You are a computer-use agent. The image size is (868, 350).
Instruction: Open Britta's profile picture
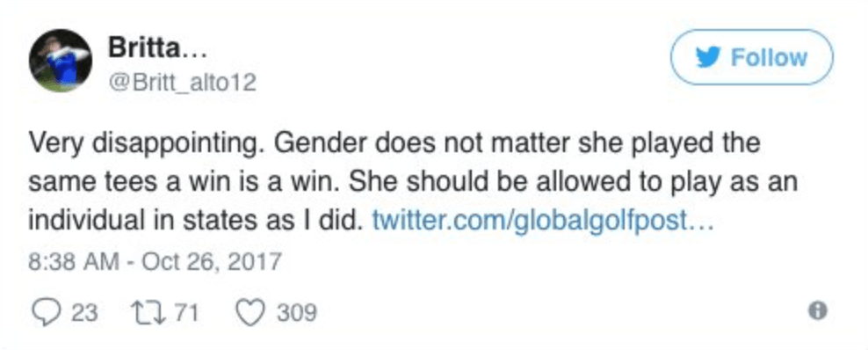pyautogui.click(x=60, y=61)
